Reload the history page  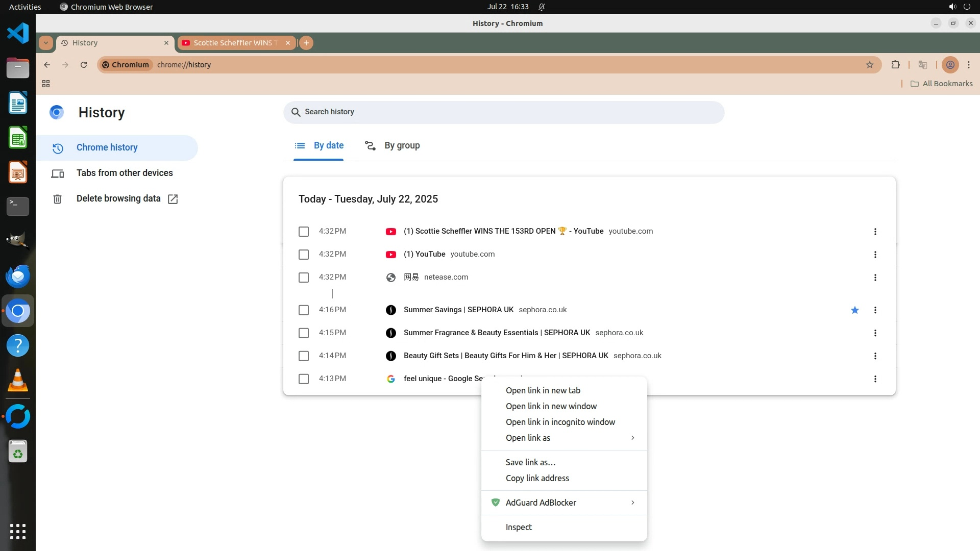[84, 65]
